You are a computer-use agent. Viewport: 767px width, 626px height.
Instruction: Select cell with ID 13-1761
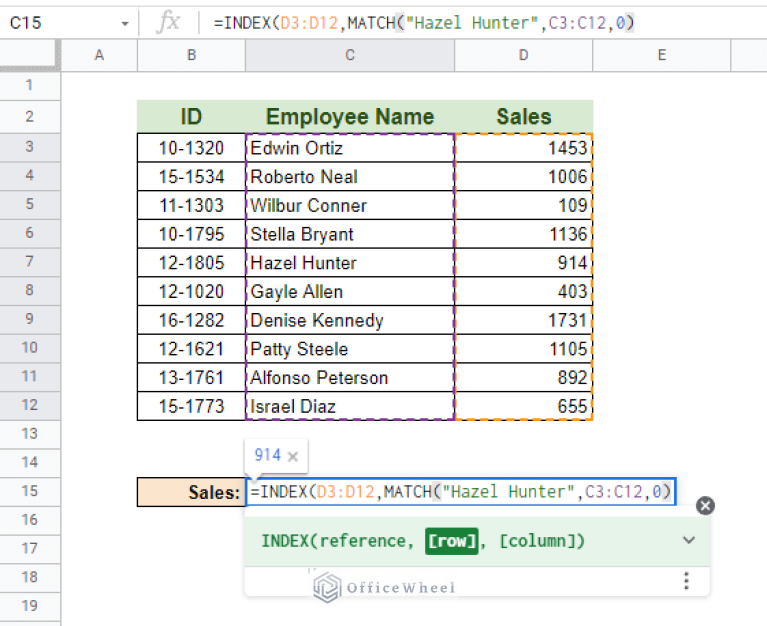click(191, 378)
